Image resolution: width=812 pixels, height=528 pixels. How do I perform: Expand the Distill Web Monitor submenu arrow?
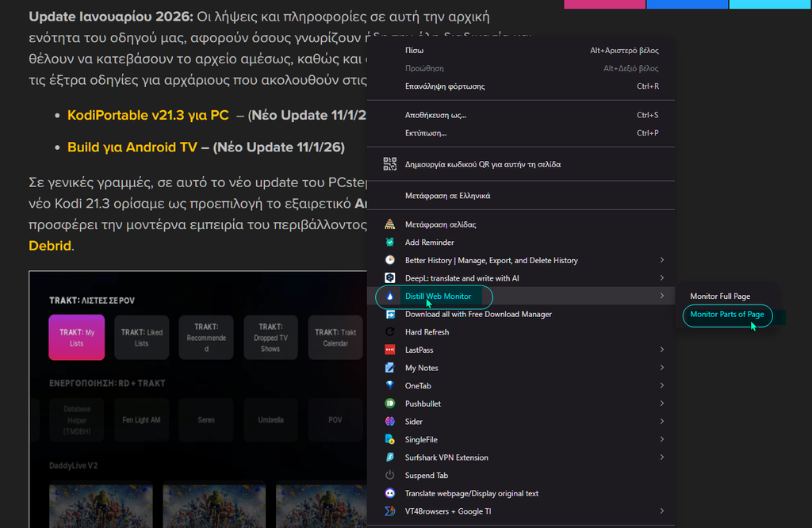tap(662, 296)
